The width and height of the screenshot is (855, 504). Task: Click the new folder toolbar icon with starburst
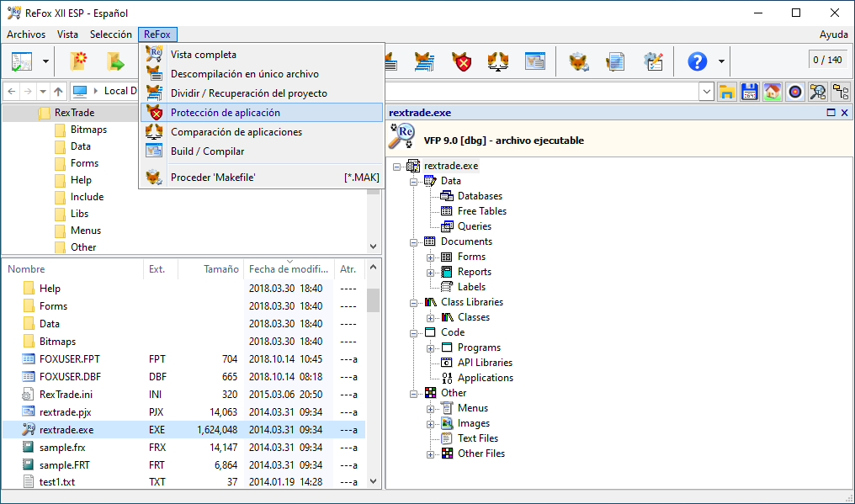79,61
